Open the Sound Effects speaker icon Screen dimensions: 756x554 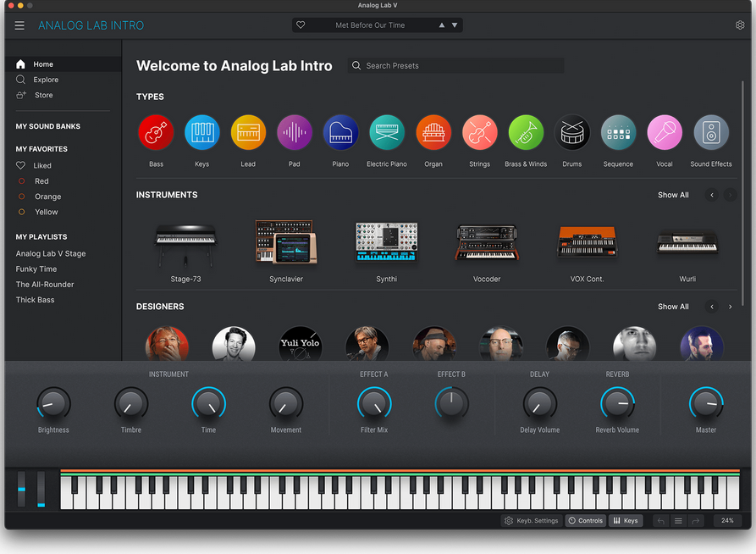pyautogui.click(x=710, y=132)
